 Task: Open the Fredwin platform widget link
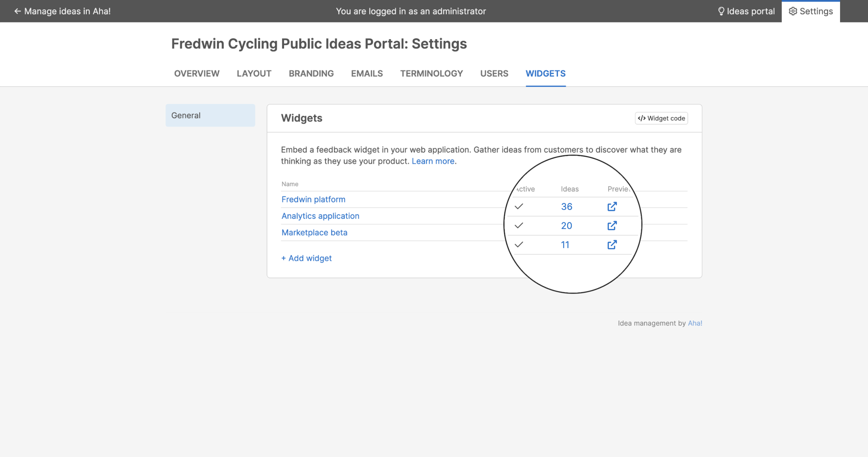(x=313, y=199)
